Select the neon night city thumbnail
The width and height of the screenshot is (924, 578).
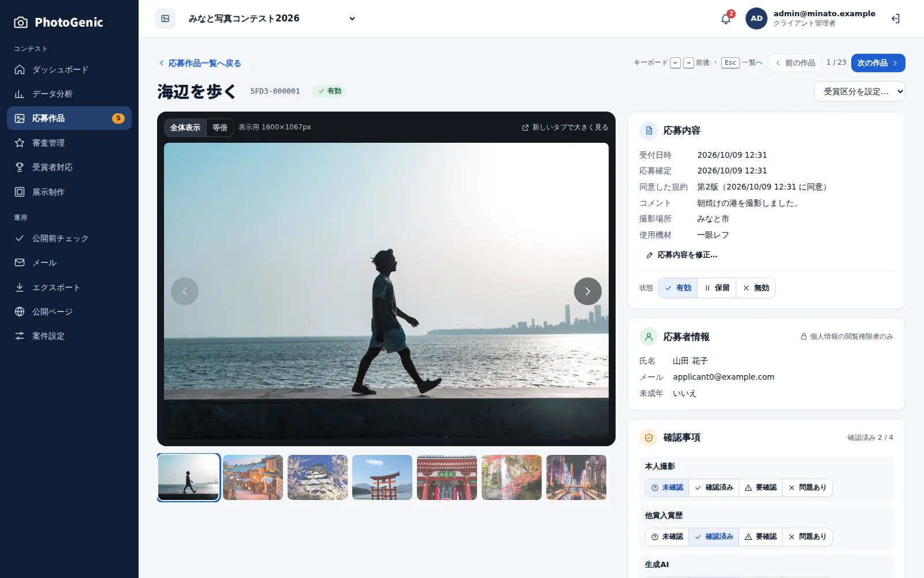(576, 477)
